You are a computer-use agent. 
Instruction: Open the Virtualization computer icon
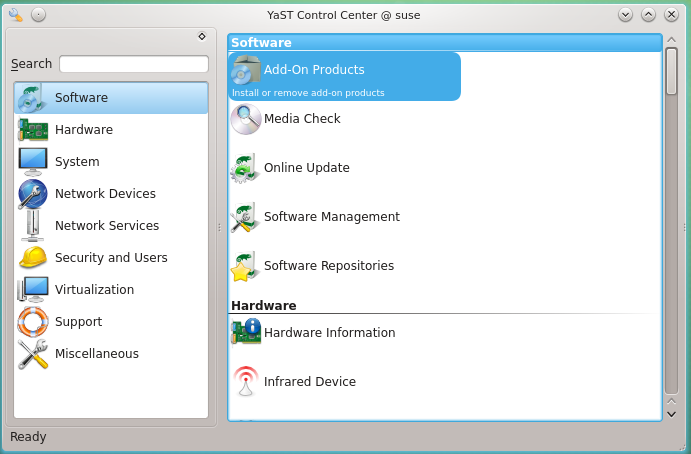[x=33, y=290]
